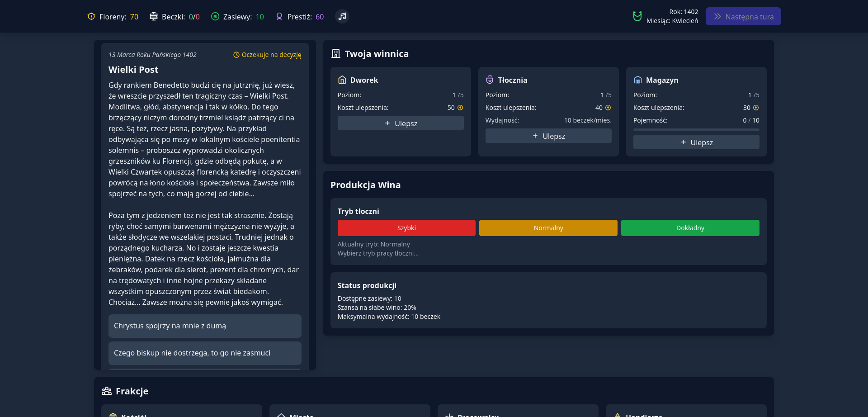868x417 pixels.
Task: Click coin icon next to Magazyn cost 30
Action: [x=756, y=108]
